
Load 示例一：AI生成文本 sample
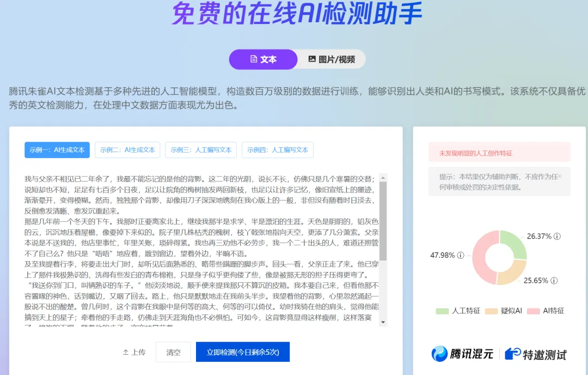(x=57, y=150)
